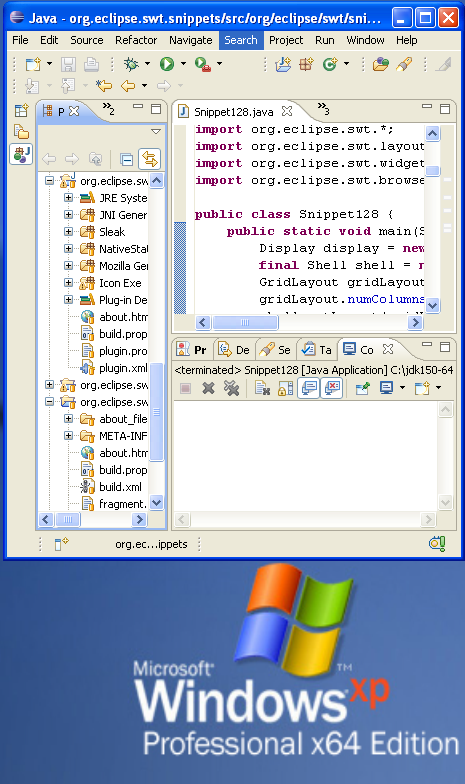This screenshot has height=784, width=465.
Task: Go to Last Edit Location icon
Action: [x=104, y=86]
